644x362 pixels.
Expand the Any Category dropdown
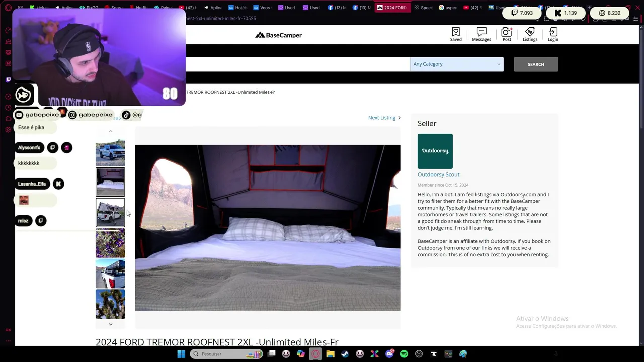[x=457, y=64]
